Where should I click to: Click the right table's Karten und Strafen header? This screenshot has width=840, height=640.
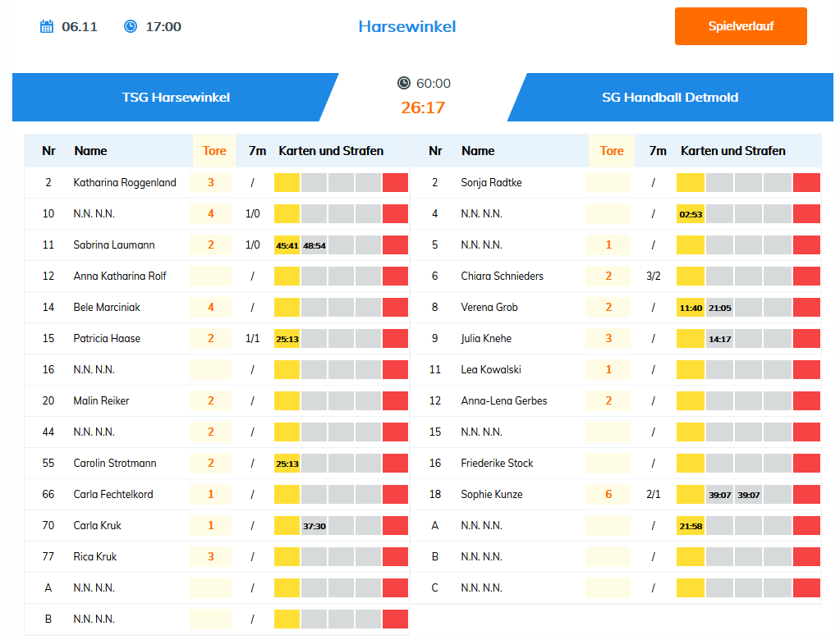tap(732, 151)
